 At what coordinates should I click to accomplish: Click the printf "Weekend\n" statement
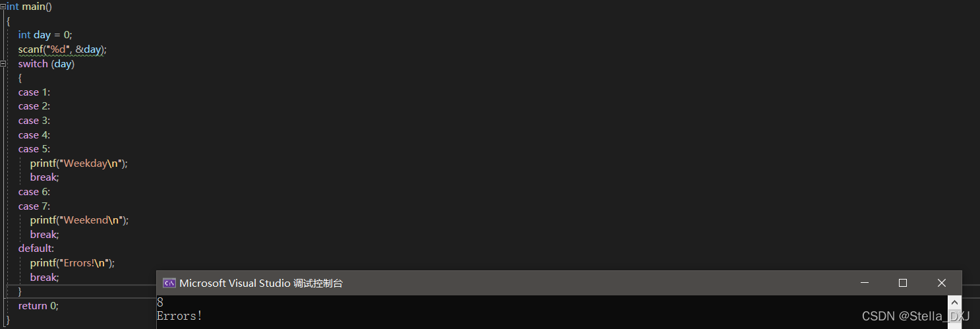pyautogui.click(x=79, y=220)
